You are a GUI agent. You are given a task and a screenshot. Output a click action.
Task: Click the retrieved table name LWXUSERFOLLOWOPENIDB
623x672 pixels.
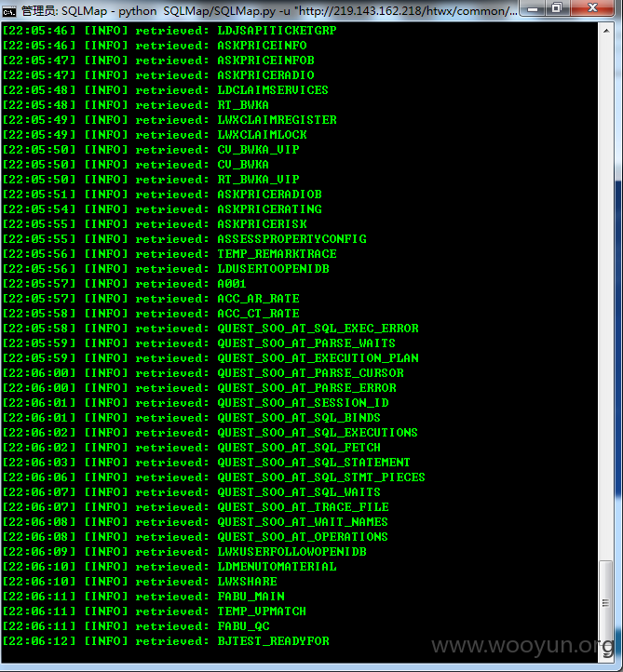click(292, 552)
